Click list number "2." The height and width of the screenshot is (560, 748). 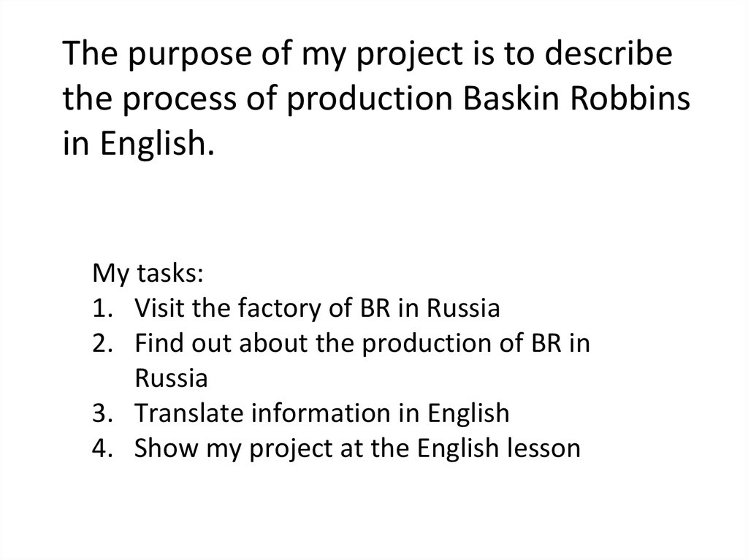pyautogui.click(x=102, y=344)
